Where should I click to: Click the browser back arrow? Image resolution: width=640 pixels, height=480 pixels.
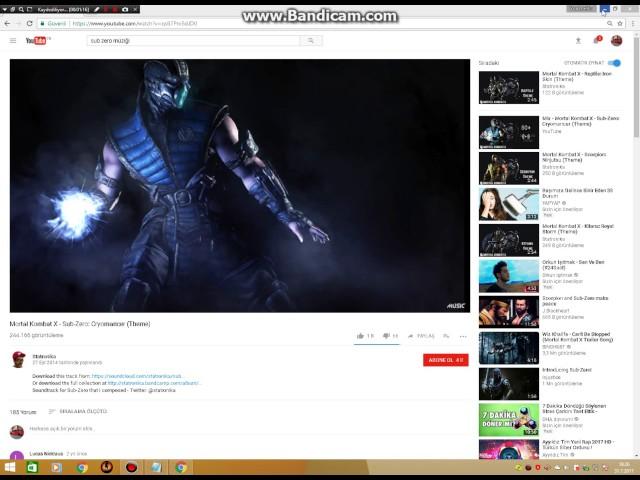click(x=7, y=24)
